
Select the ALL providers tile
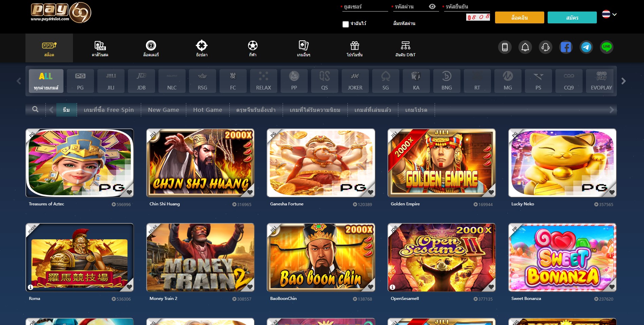point(46,81)
